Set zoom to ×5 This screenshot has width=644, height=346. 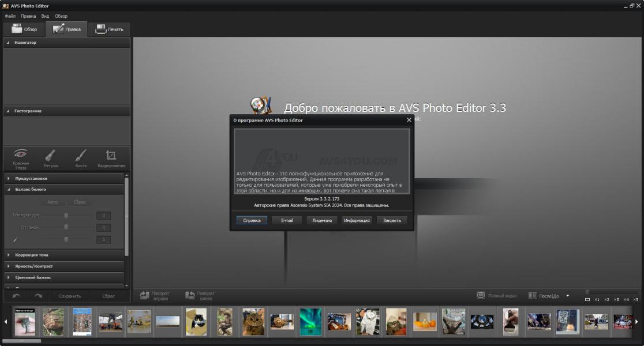pyautogui.click(x=636, y=300)
